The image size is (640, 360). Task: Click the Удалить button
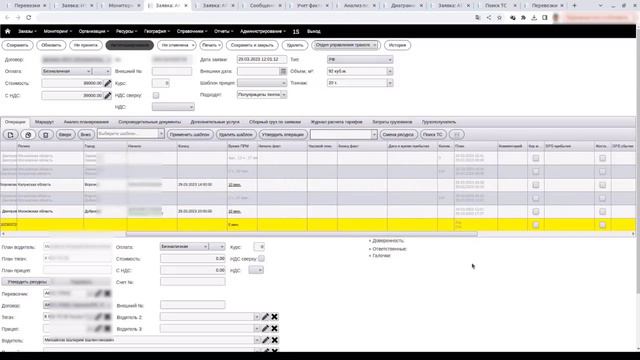click(295, 45)
